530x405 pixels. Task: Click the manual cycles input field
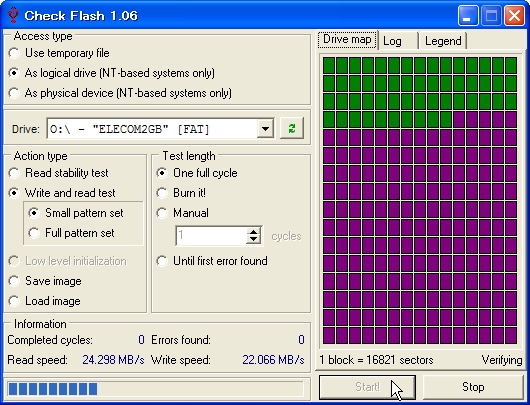point(211,236)
